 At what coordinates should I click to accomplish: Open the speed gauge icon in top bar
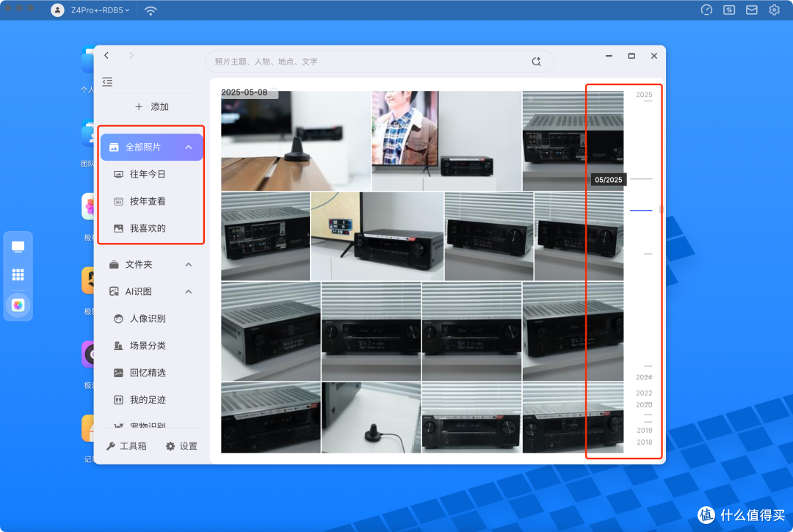(706, 10)
